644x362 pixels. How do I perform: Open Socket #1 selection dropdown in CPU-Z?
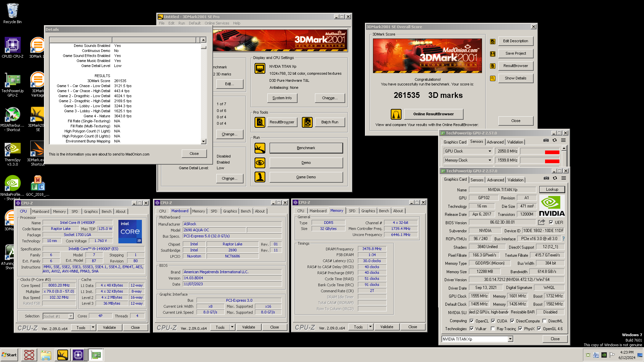[x=71, y=316]
